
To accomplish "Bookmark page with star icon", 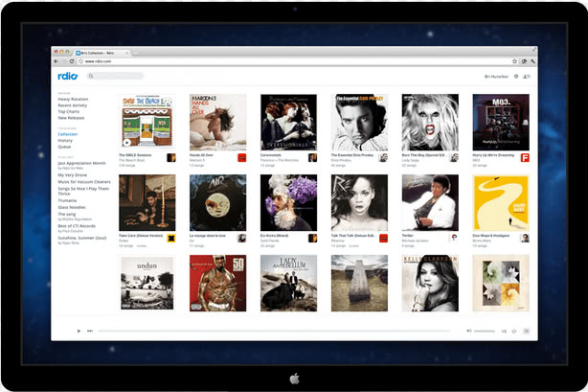I will point(514,61).
